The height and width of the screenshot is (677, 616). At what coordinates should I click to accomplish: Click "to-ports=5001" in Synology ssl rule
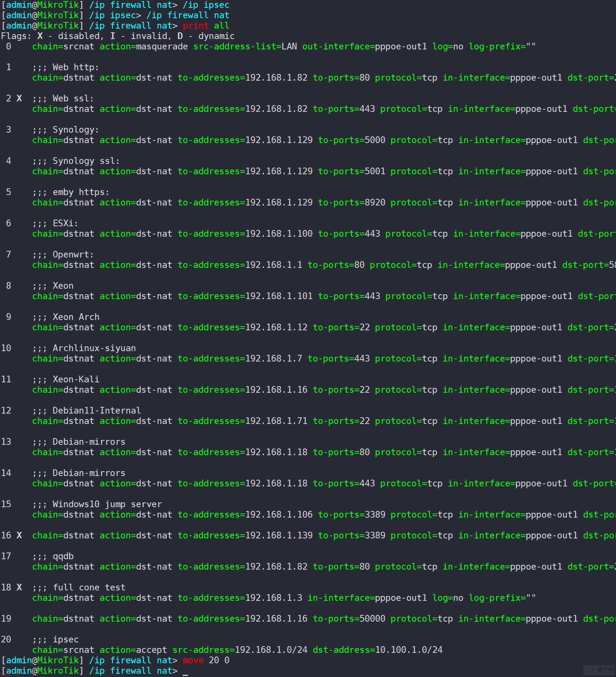pos(352,171)
